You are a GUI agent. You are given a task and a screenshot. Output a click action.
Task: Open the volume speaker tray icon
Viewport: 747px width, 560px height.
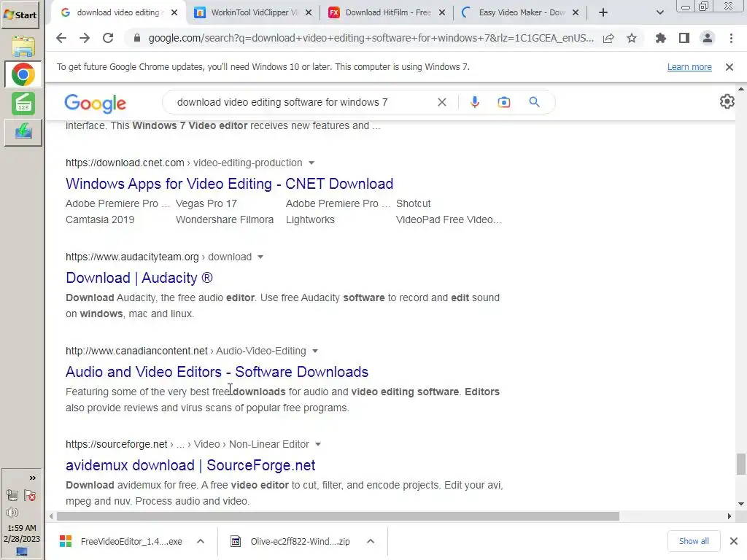click(12, 513)
